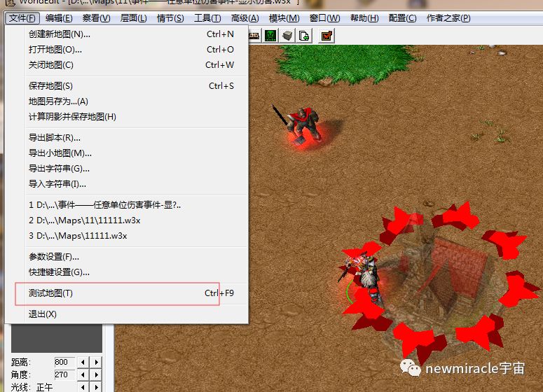Image resolution: width=543 pixels, height=392 pixels.
Task: Open the 窗口(W) menu
Action: 324,18
